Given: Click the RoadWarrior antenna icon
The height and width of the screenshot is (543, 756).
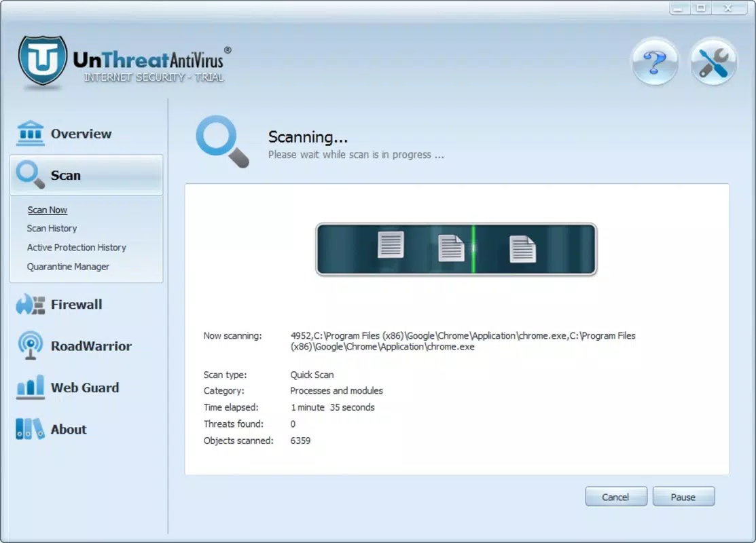Looking at the screenshot, I should pos(31,345).
